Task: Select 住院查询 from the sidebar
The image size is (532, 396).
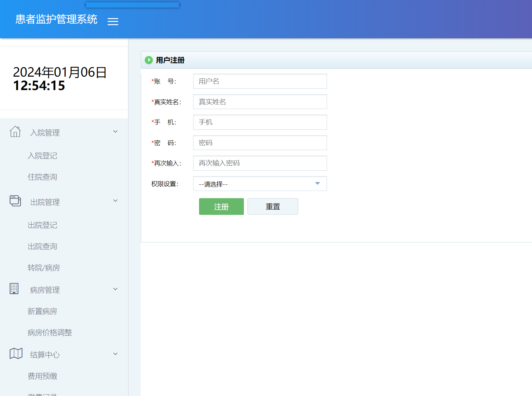Action: [x=42, y=177]
